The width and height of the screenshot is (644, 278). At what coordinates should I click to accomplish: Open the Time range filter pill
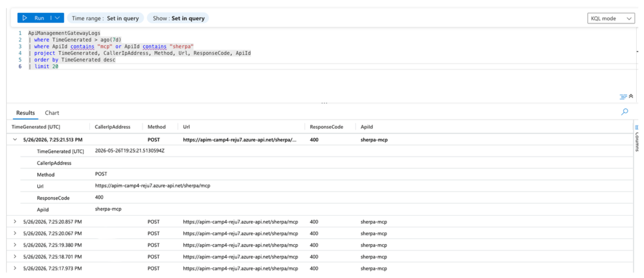coord(105,18)
